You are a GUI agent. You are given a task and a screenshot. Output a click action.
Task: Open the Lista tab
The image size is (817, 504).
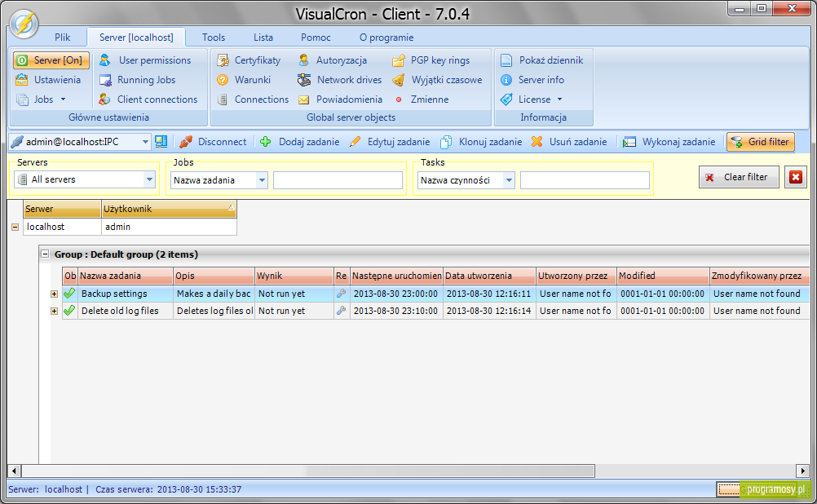263,38
